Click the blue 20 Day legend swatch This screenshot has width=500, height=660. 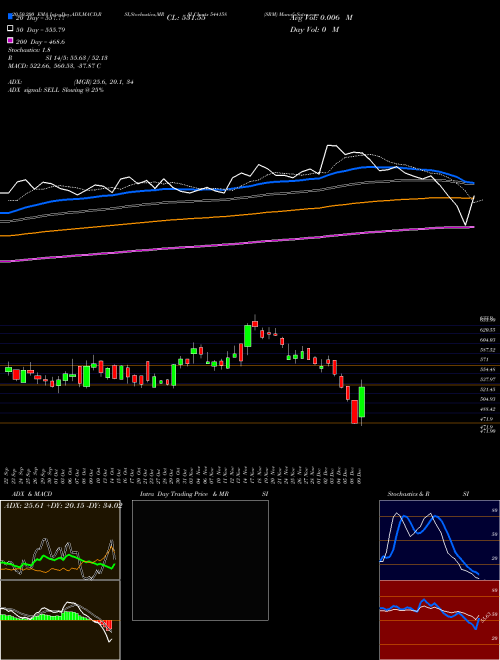pyautogui.click(x=10, y=16)
